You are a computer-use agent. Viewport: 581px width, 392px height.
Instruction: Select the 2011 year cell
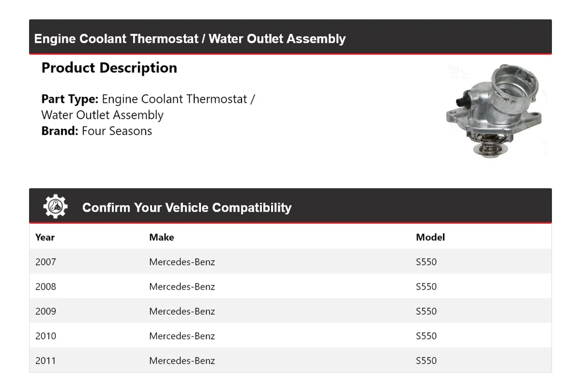[x=45, y=361]
